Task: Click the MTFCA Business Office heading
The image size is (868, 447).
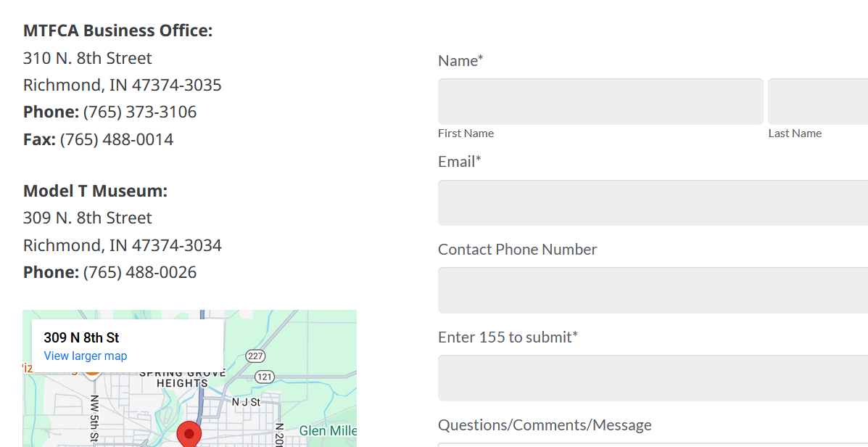Action: click(x=117, y=30)
